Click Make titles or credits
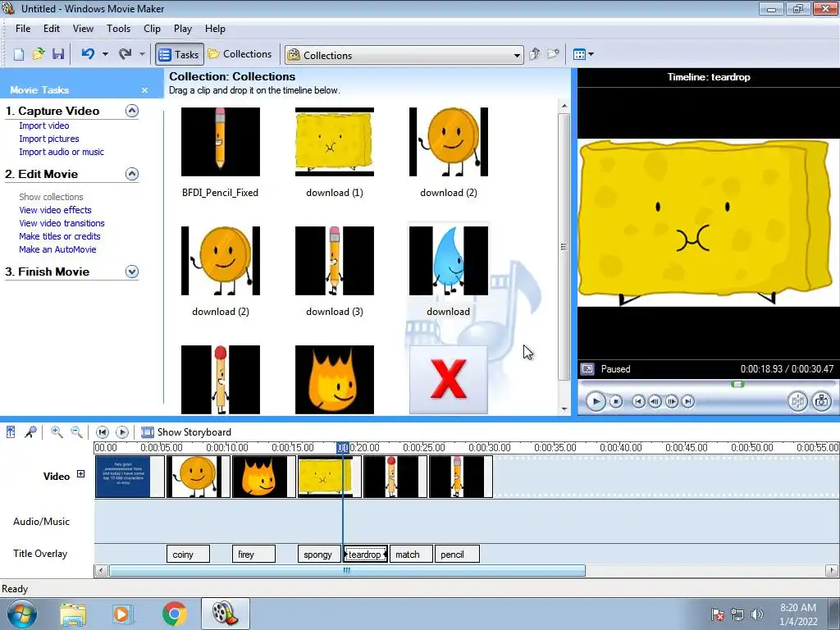 pos(59,236)
